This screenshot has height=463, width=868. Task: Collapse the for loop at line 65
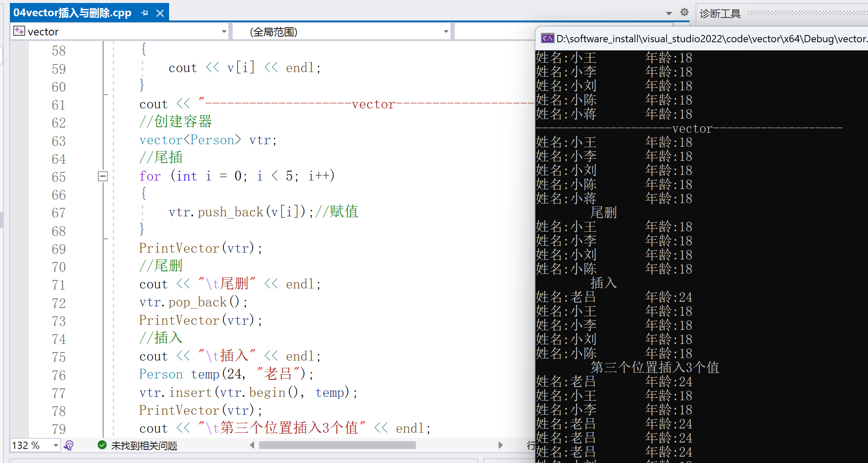(x=103, y=176)
